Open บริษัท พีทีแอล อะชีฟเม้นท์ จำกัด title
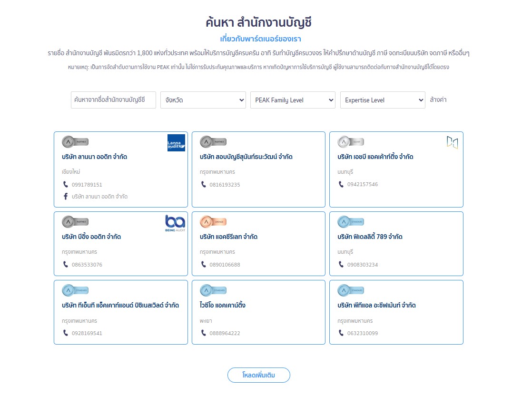The height and width of the screenshot is (397, 532). 376,306
